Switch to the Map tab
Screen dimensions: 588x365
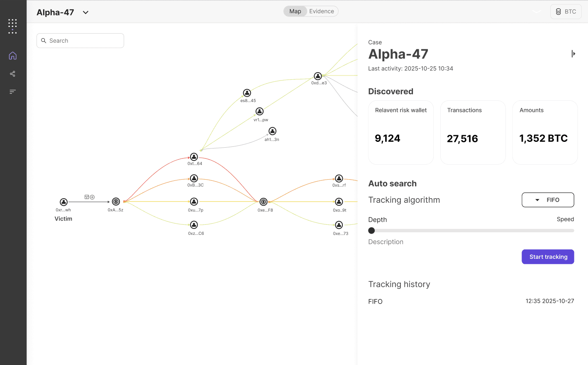[295, 11]
